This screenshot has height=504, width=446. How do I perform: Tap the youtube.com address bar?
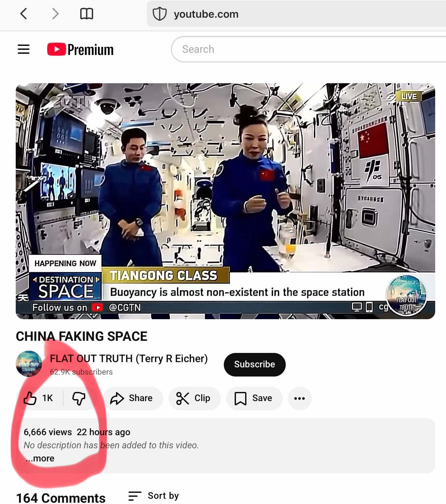[x=296, y=14]
